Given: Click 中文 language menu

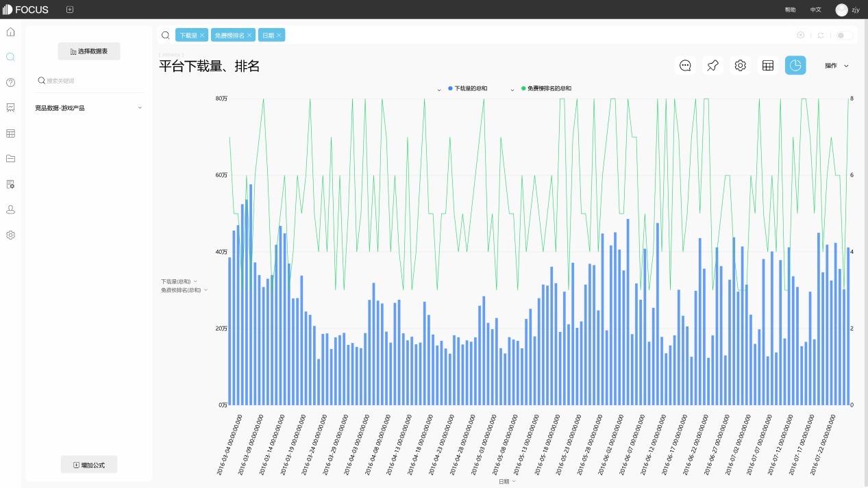Looking at the screenshot, I should point(815,10).
